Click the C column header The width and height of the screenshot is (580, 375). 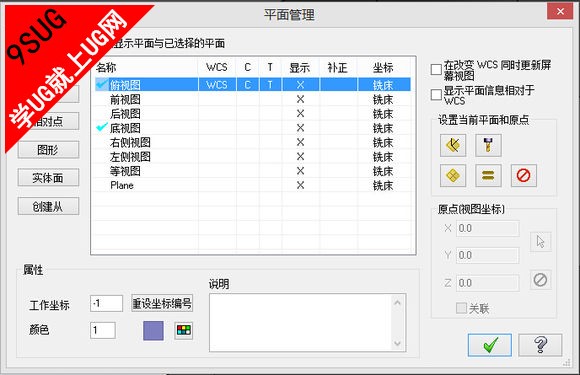248,67
